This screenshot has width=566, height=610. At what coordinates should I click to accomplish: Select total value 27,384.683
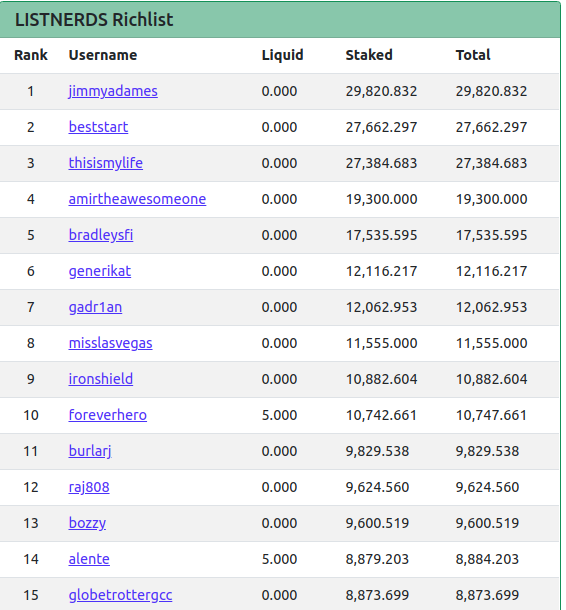[x=491, y=163]
